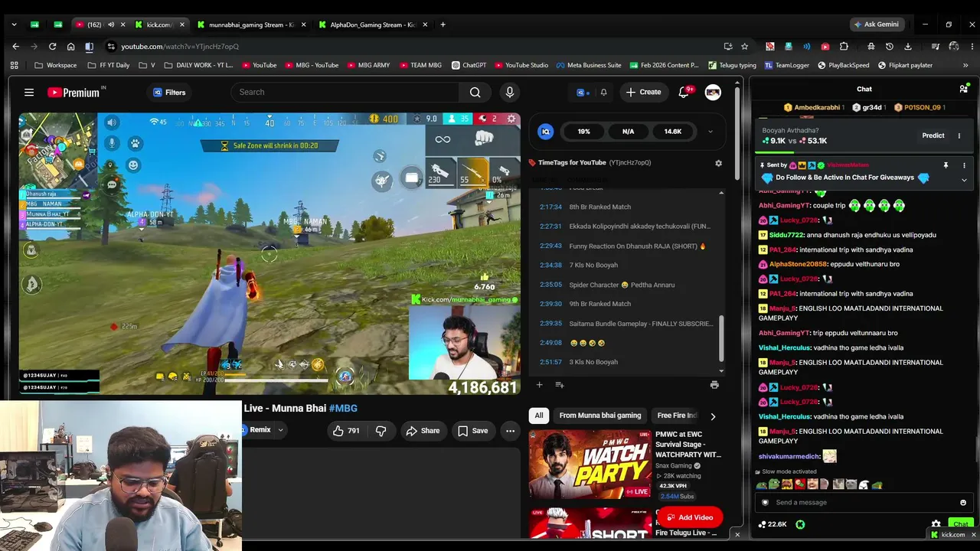The width and height of the screenshot is (980, 551).
Task: Show hidden bookmarks with double chevron
Action: (965, 65)
